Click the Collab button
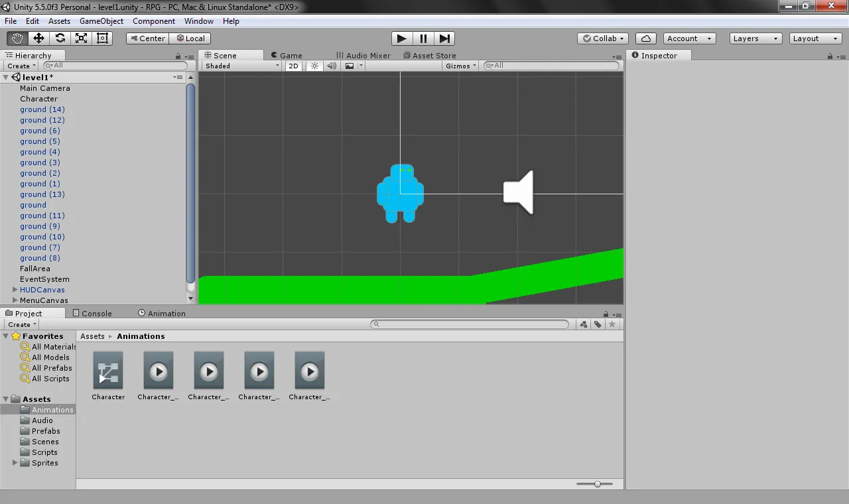The image size is (849, 504). pyautogui.click(x=604, y=38)
